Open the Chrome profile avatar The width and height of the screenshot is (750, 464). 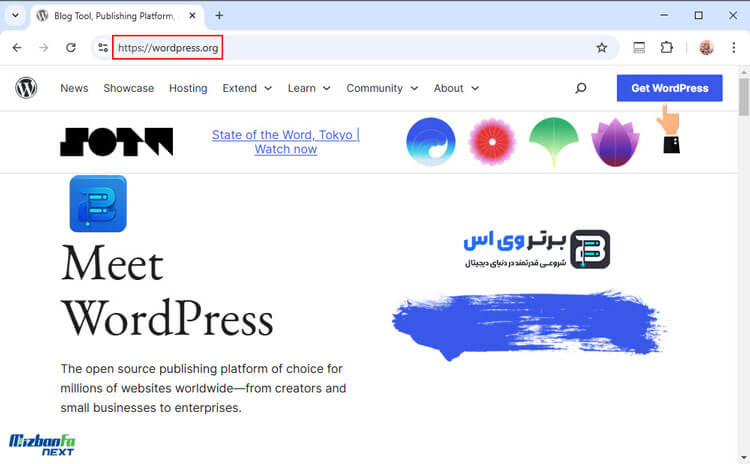pyautogui.click(x=706, y=47)
